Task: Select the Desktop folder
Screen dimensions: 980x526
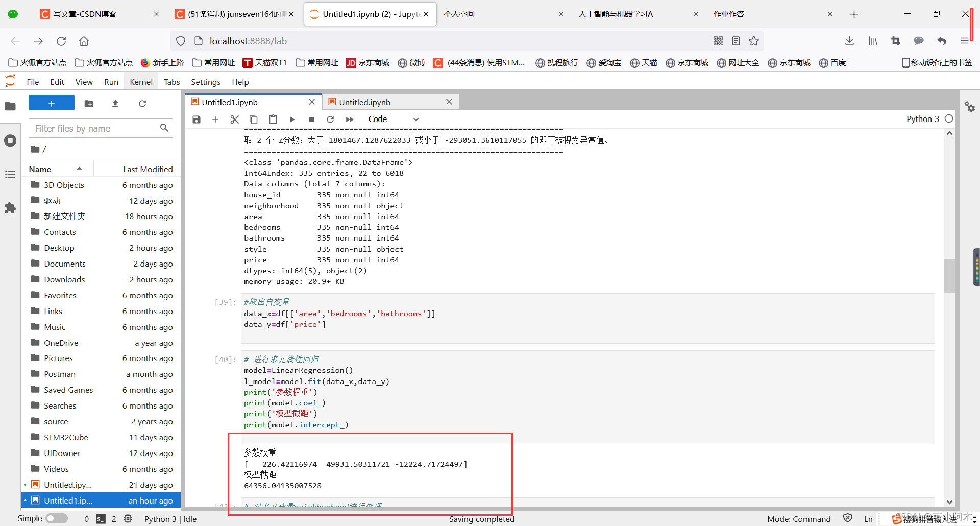Action: [101, 248]
